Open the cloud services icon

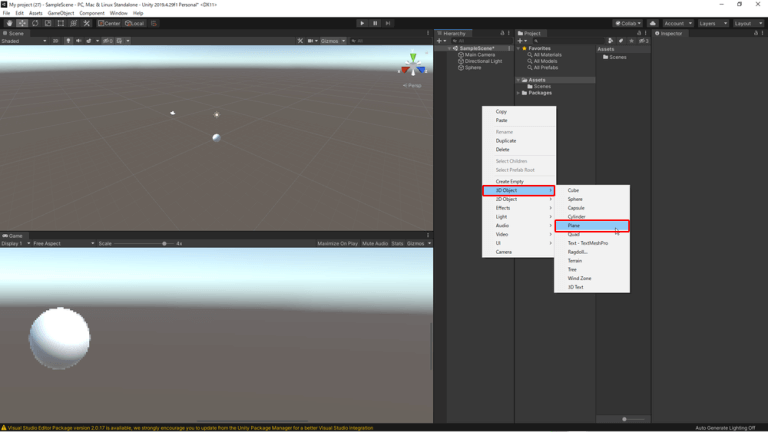pos(652,23)
